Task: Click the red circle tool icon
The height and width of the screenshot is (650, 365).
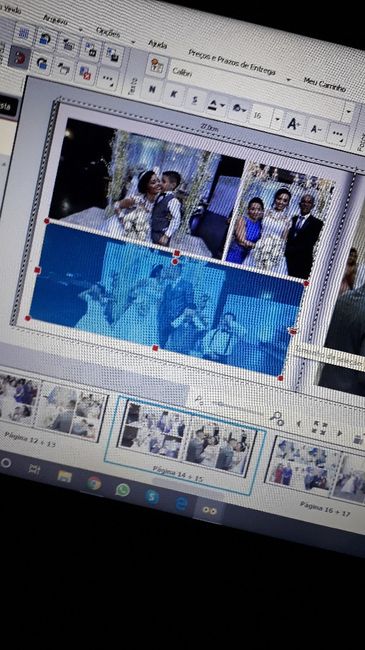Action: click(19, 57)
